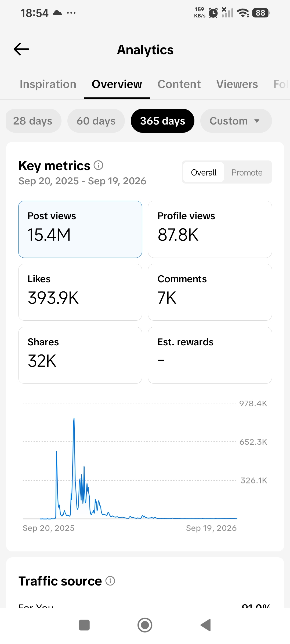Select the Likes metric card
Screen dimensions: 290x644
tap(80, 292)
